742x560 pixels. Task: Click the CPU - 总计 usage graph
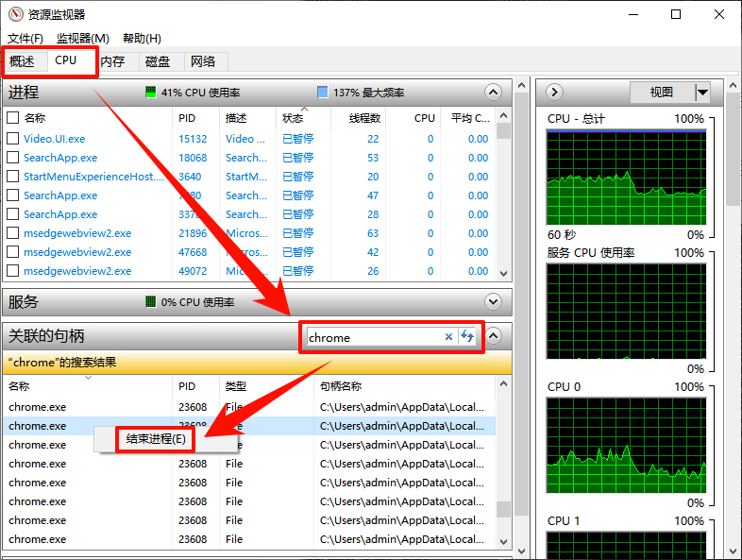[626, 178]
